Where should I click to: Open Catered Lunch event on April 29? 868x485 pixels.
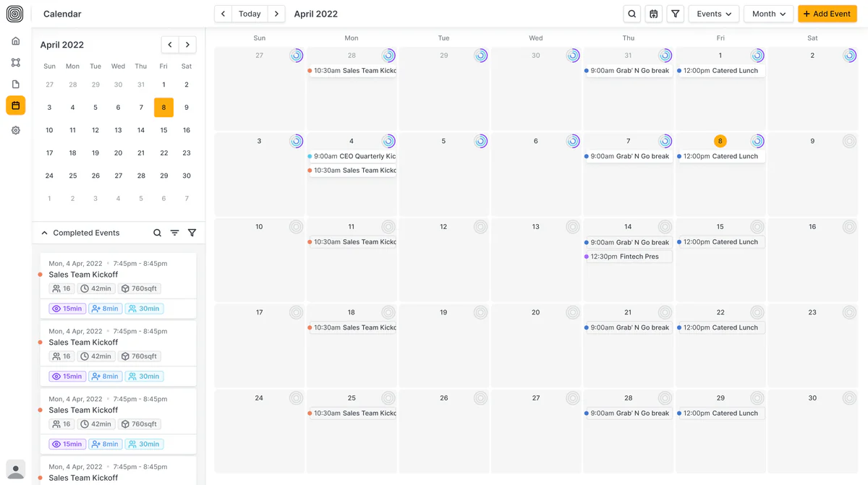coord(720,413)
